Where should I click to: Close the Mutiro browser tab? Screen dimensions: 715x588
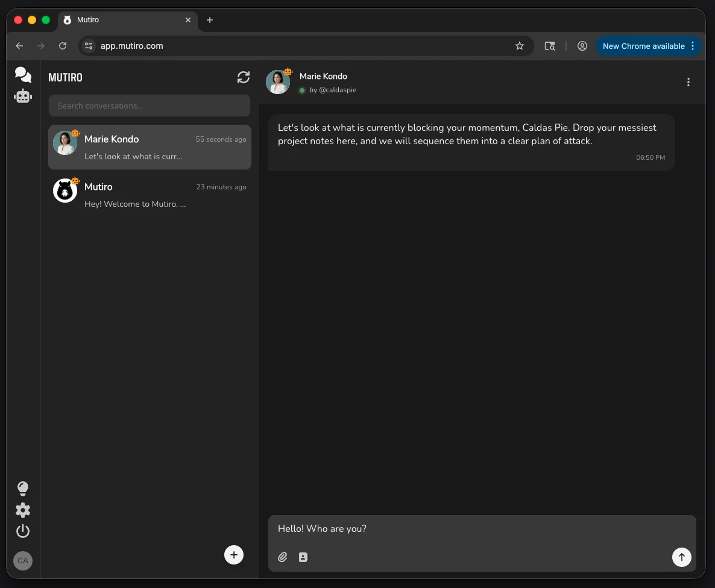coord(188,20)
